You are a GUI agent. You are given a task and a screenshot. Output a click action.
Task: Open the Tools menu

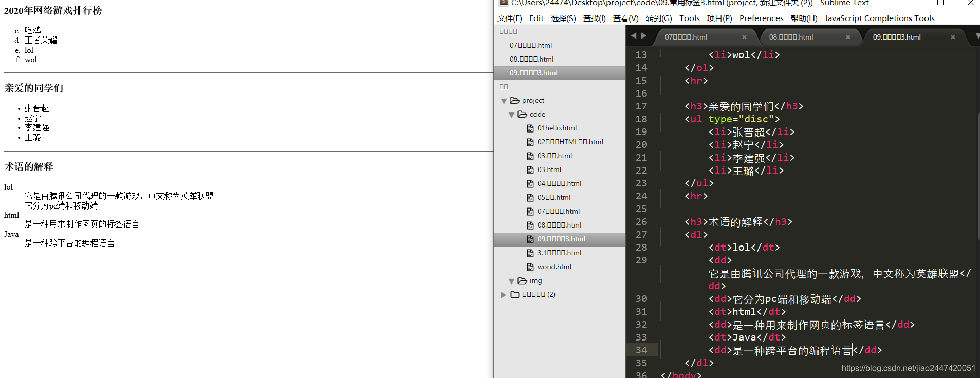[689, 18]
